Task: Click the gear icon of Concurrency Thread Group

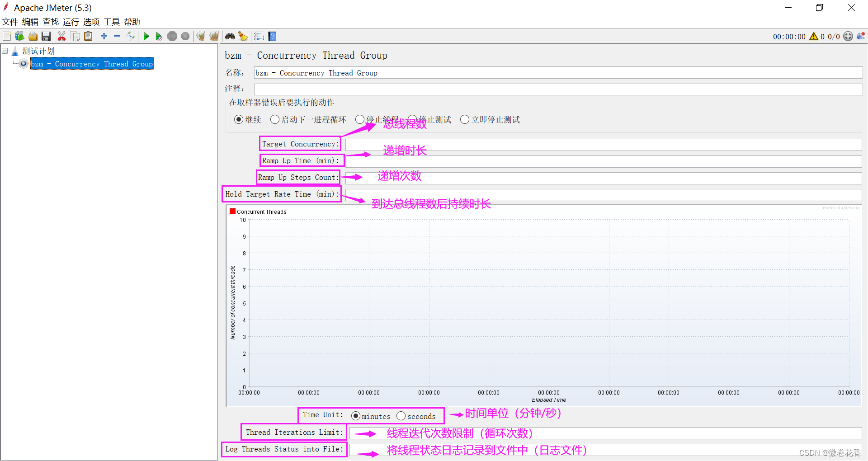Action: pyautogui.click(x=24, y=64)
